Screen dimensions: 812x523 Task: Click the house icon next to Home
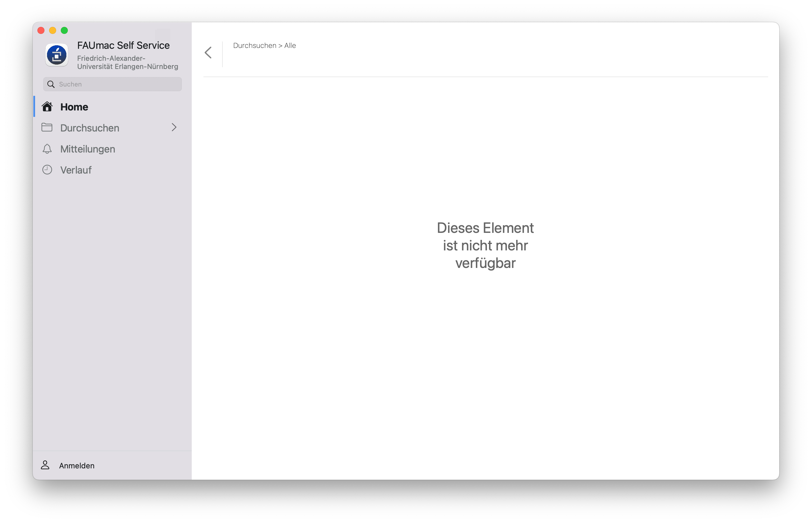(x=47, y=107)
